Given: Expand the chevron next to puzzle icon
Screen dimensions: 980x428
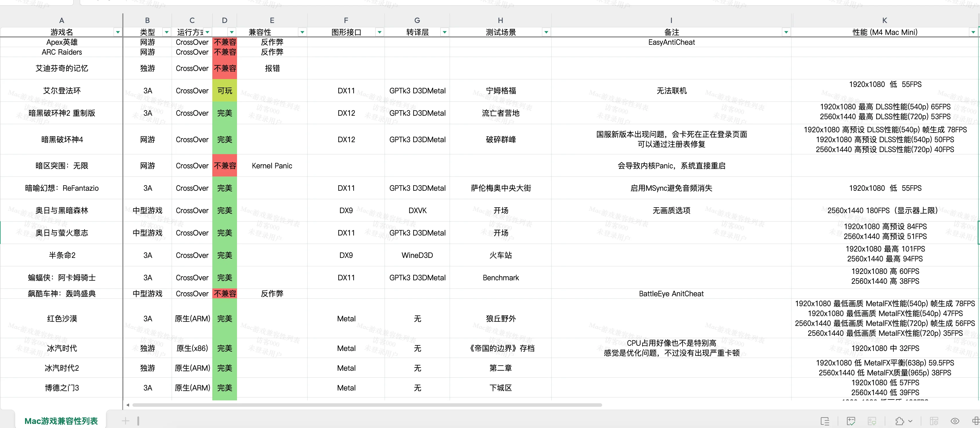Looking at the screenshot, I should pyautogui.click(x=910, y=421).
